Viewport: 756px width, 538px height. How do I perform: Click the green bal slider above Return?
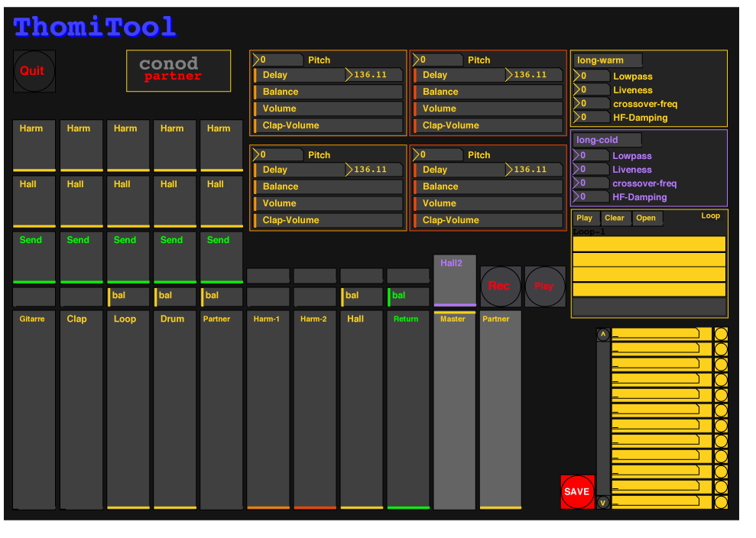pos(408,297)
